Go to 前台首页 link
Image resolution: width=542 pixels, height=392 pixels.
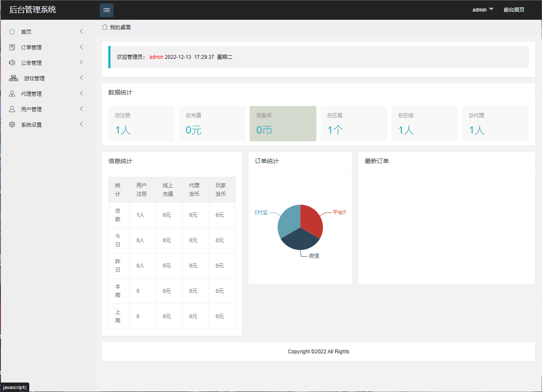(514, 9)
